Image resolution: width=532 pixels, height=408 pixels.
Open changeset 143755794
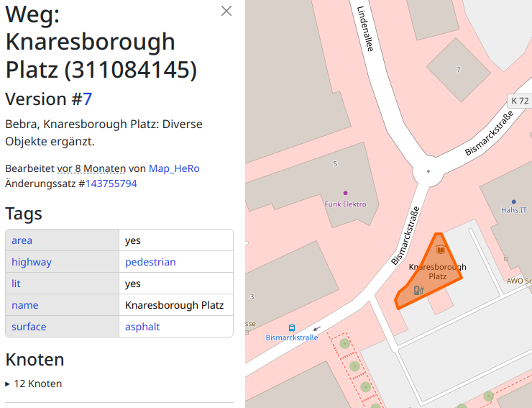click(x=111, y=183)
